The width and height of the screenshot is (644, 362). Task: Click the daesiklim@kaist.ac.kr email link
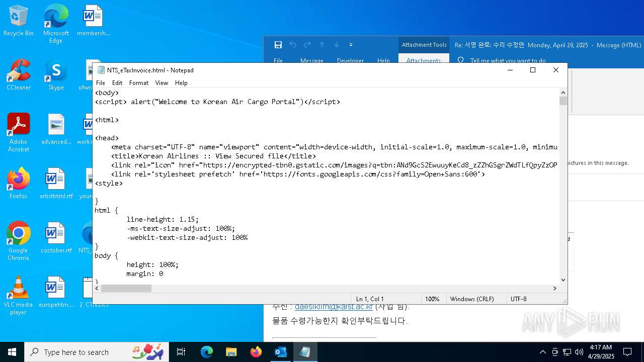pyautogui.click(x=334, y=307)
